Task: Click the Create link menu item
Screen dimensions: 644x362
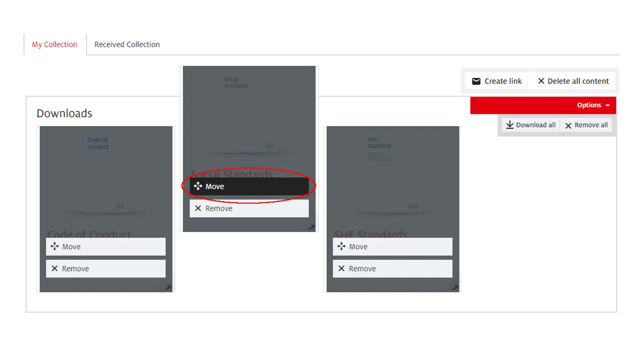Action: 496,81
